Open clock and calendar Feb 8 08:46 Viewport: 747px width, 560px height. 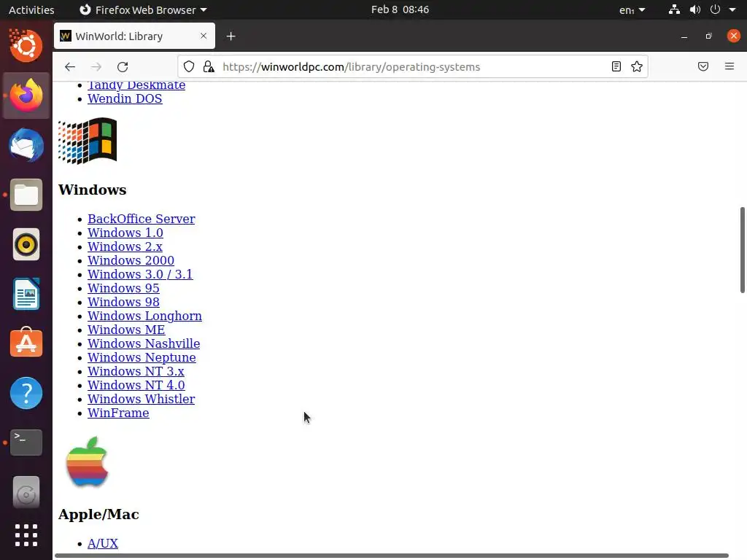[400, 9]
